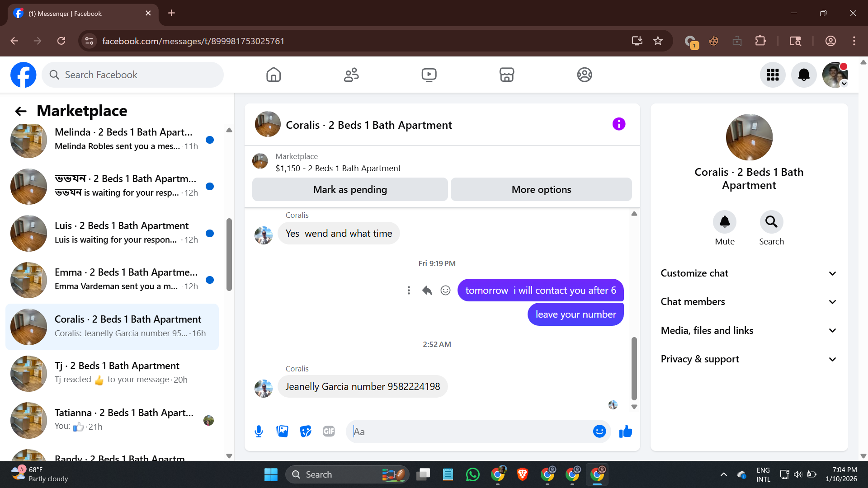Image resolution: width=868 pixels, height=488 pixels.
Task: Go to Marketplace tab in top navigation
Action: pos(507,75)
